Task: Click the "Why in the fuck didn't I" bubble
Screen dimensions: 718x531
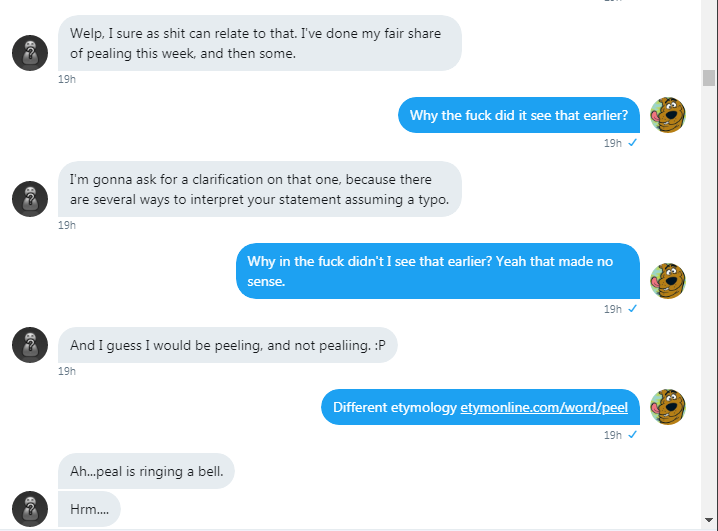Action: [x=437, y=271]
